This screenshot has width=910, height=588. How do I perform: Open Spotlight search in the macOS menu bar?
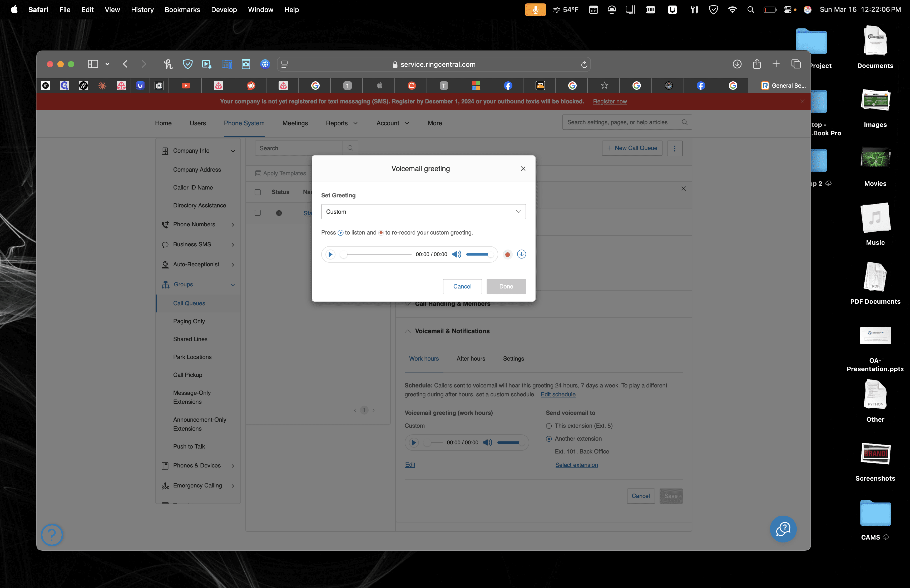[750, 9]
